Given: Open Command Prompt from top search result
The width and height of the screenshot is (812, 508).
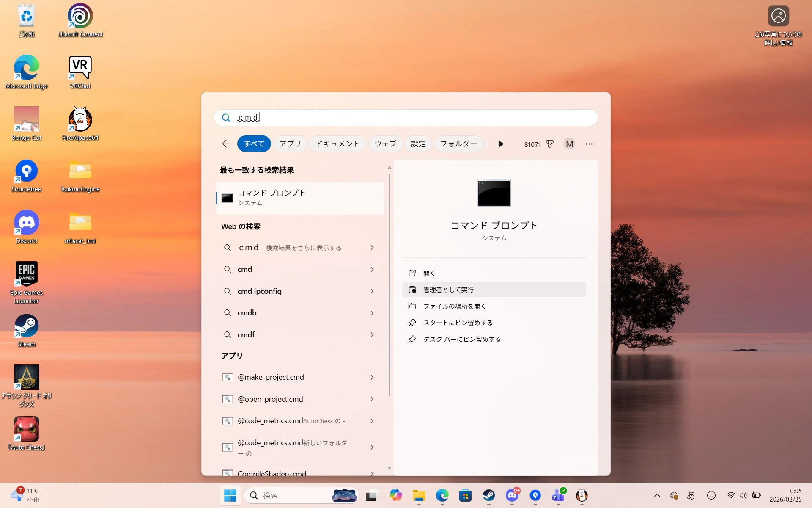Looking at the screenshot, I should pos(300,198).
